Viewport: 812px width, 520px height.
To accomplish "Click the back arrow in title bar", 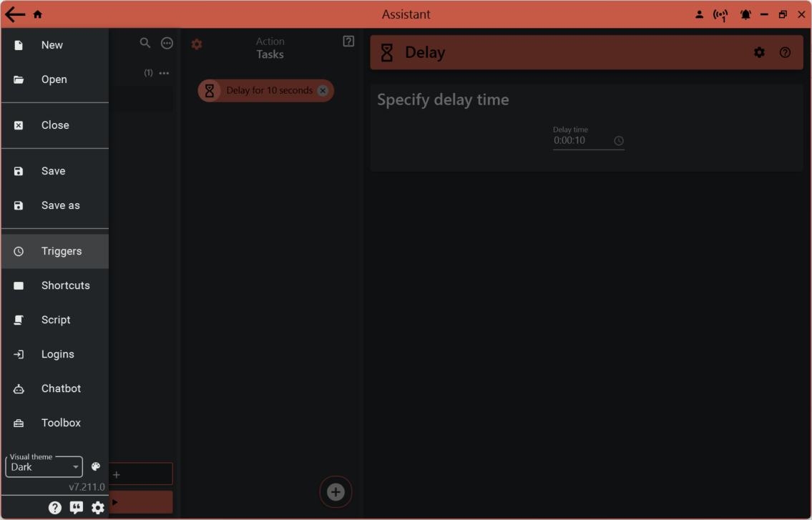I will point(15,14).
